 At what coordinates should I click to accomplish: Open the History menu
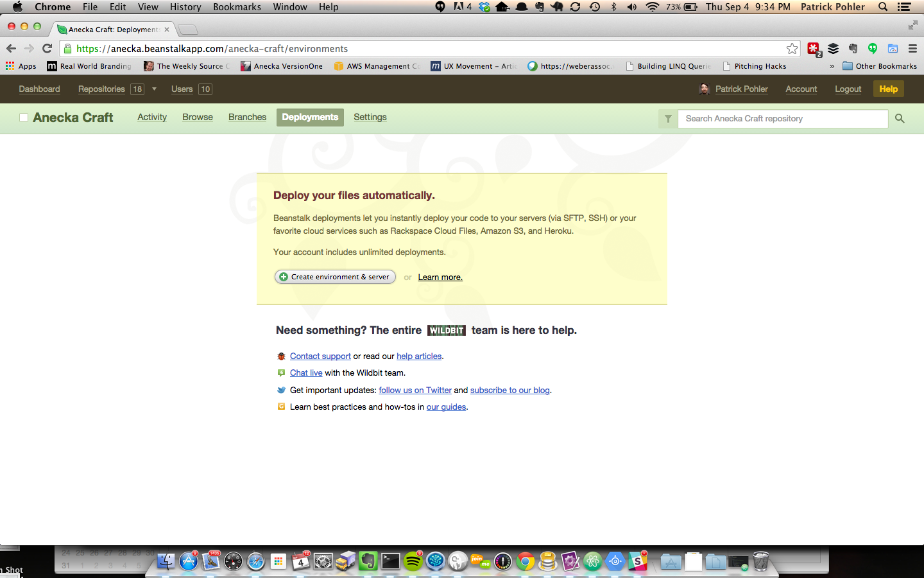185,6
